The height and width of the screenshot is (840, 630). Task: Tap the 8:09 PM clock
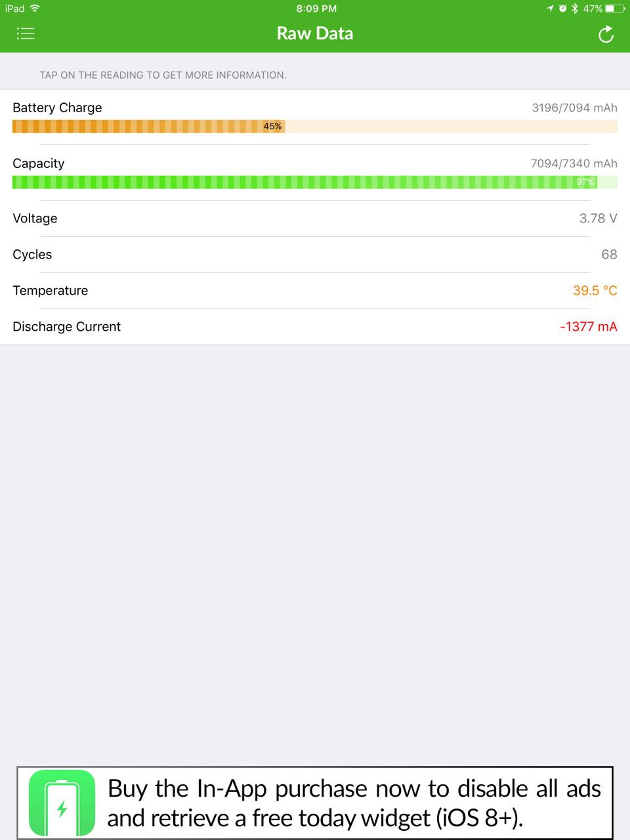click(x=316, y=9)
